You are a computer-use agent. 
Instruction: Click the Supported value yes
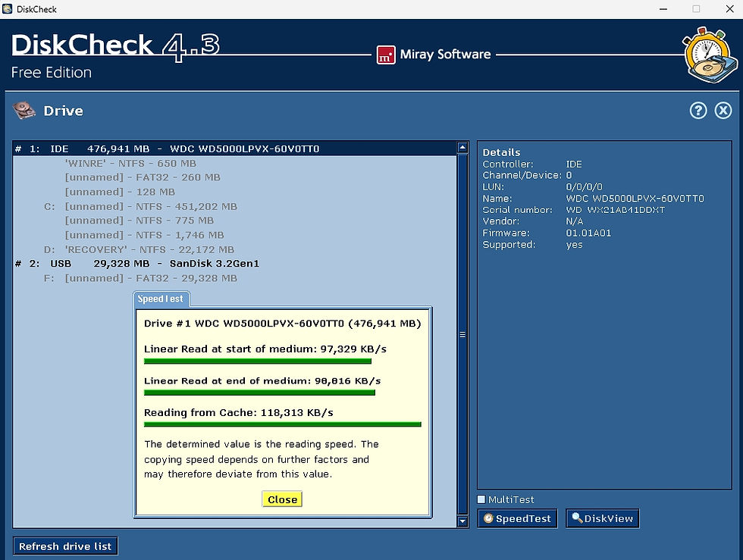click(x=574, y=245)
